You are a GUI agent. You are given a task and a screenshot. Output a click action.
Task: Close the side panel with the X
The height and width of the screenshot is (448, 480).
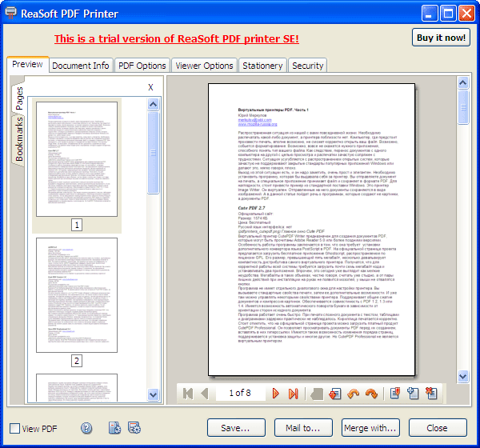(x=150, y=87)
